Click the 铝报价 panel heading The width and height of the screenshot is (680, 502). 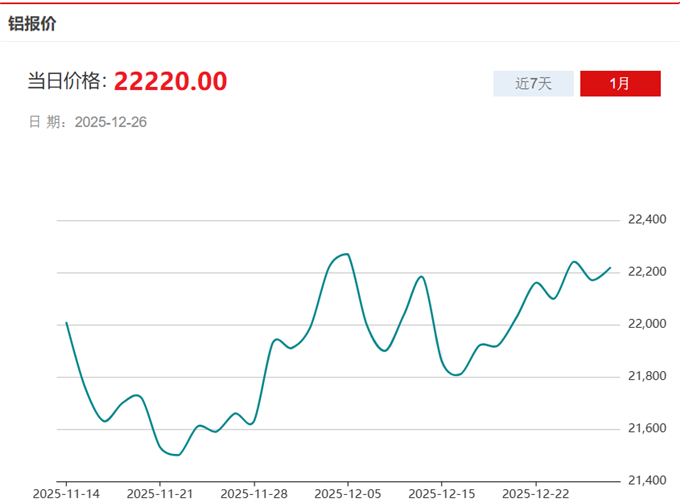click(x=32, y=23)
